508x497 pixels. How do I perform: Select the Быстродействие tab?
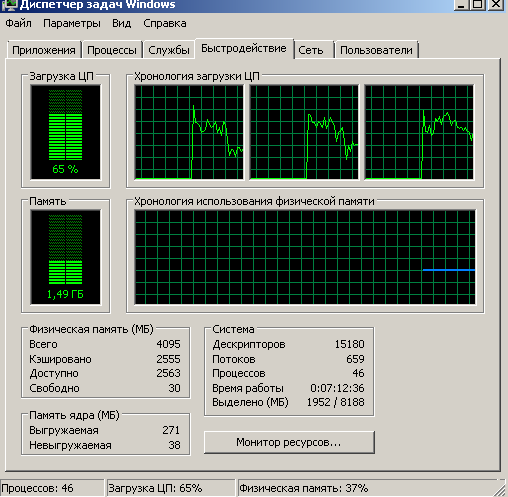[244, 49]
